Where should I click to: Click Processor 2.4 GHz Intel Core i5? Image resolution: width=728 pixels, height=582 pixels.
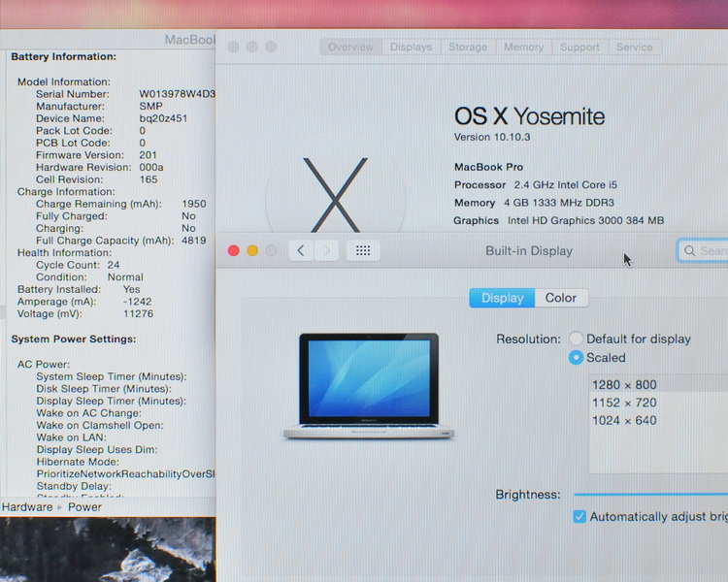click(535, 184)
